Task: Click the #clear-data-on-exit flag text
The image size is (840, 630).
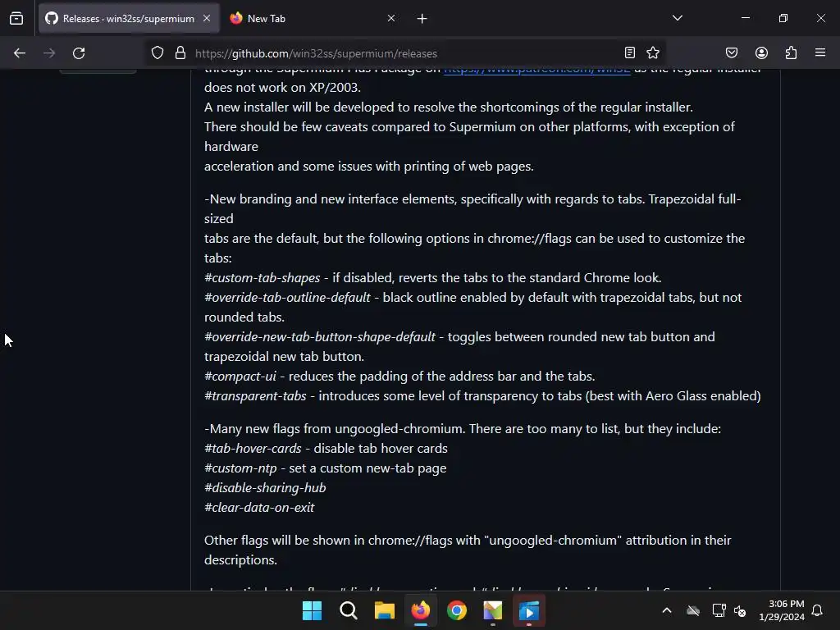Action: [259, 508]
